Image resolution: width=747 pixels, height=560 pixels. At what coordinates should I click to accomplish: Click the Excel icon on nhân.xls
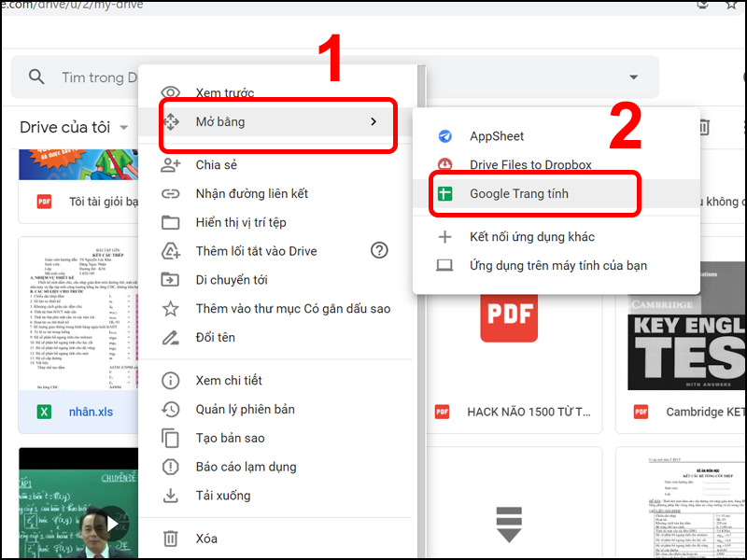(x=43, y=411)
